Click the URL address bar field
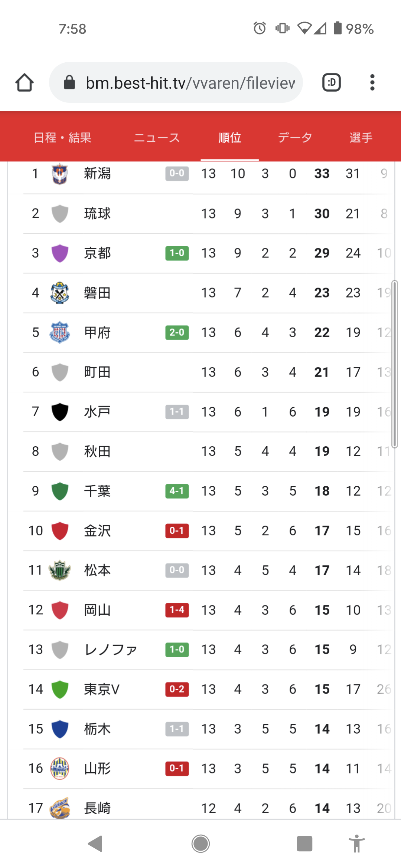Screen dimensions: 401x868 pos(189,82)
